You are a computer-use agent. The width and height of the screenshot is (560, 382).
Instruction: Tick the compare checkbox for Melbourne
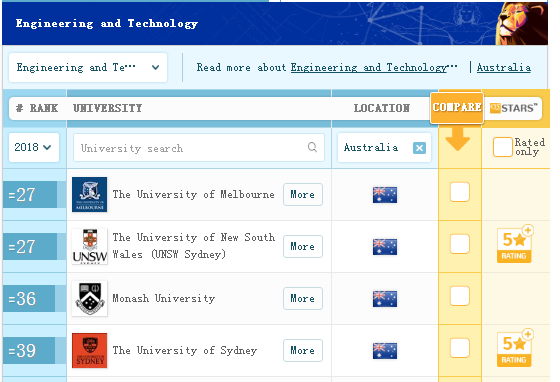click(460, 192)
